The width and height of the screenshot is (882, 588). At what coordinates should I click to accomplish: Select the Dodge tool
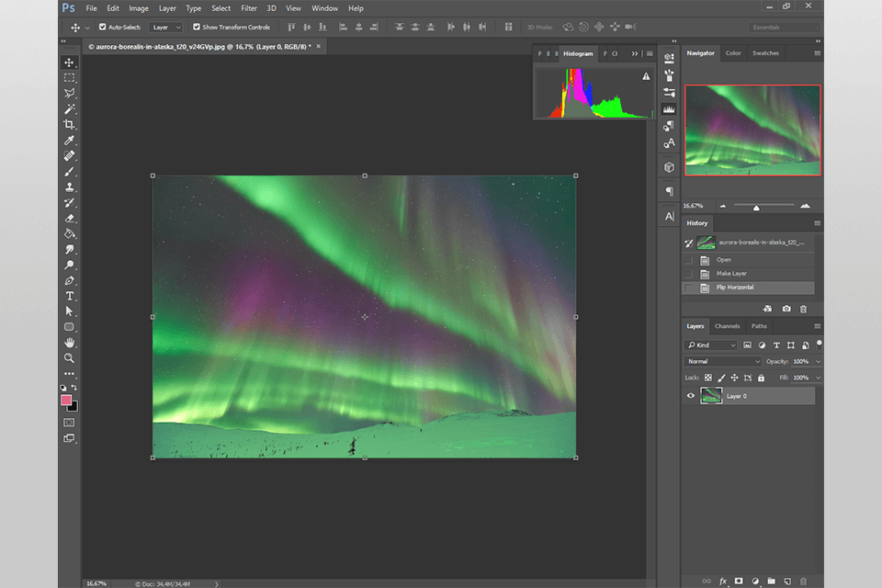(69, 265)
